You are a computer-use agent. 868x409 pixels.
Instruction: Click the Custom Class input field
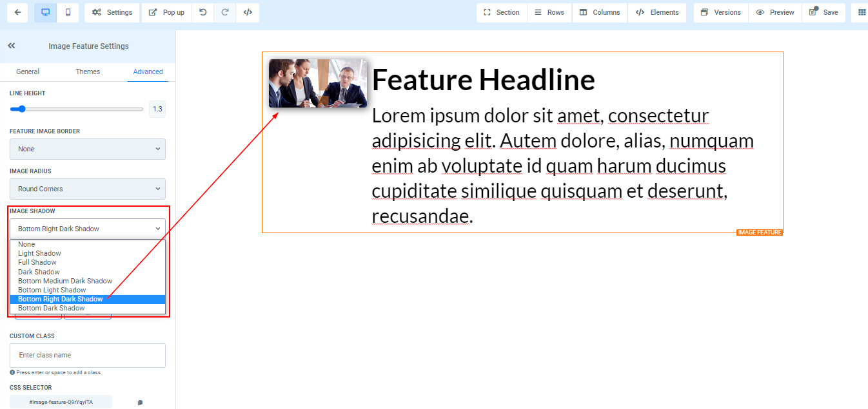tap(88, 355)
